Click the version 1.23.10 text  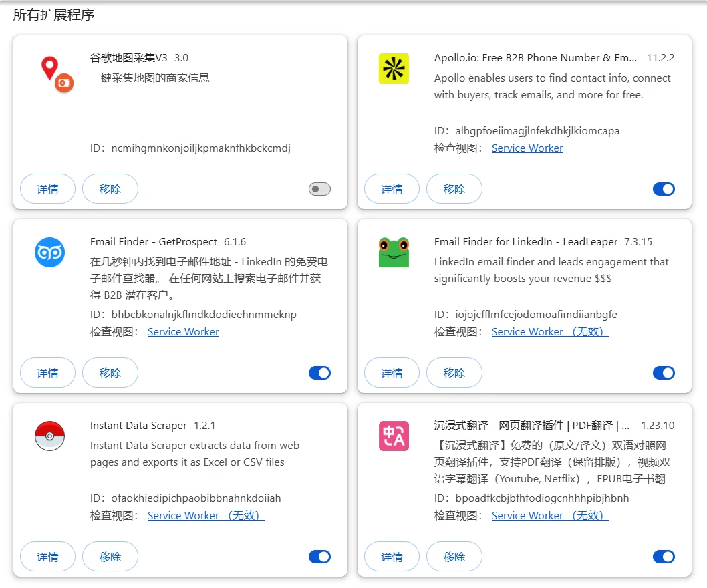pyautogui.click(x=658, y=425)
